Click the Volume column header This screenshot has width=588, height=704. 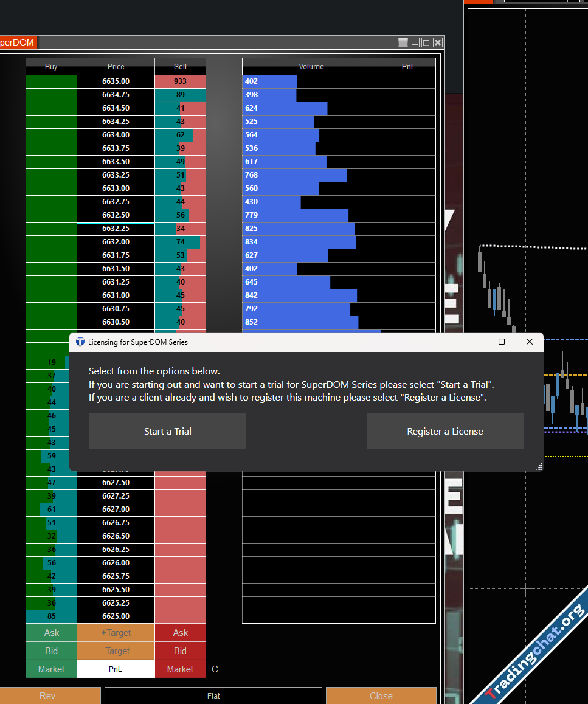pos(311,67)
